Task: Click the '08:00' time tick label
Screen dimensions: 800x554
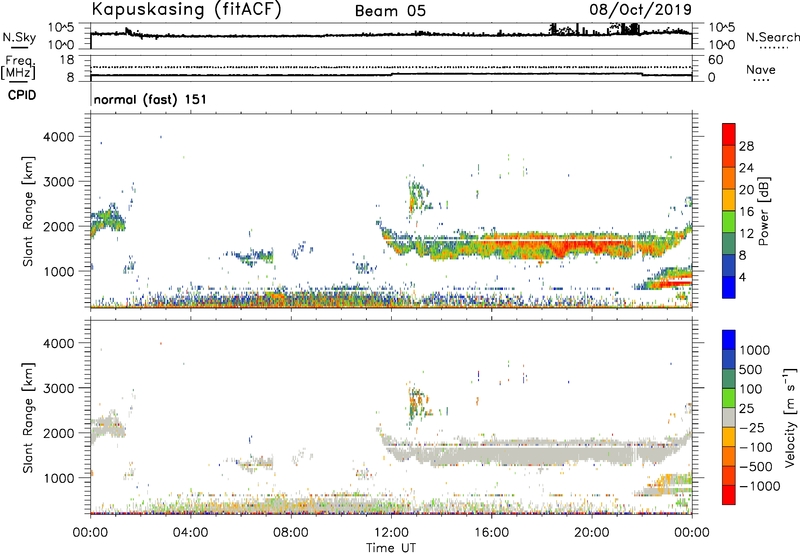Action: coord(291,533)
